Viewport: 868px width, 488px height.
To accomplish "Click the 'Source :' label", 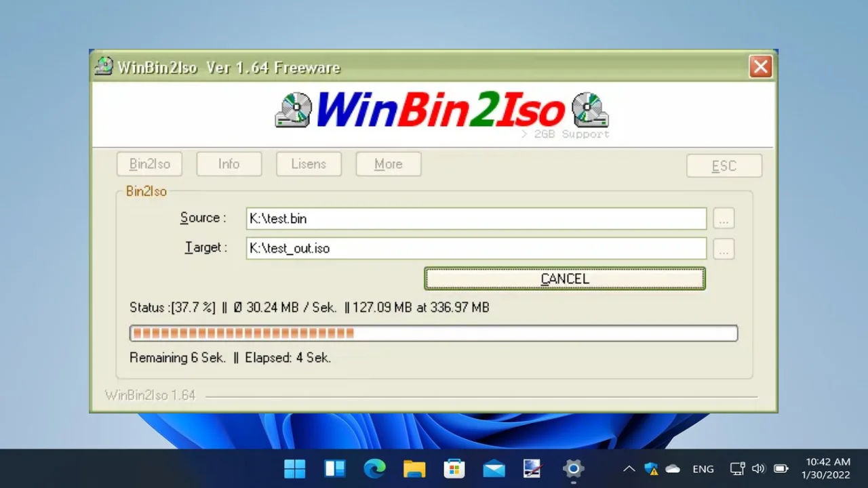I will 203,218.
